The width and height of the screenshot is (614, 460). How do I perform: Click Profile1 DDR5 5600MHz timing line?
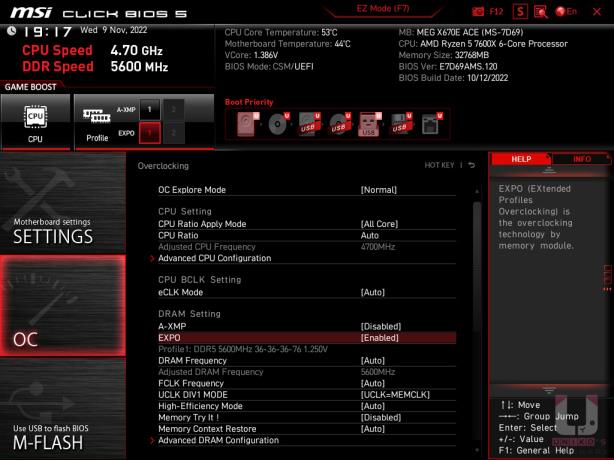coord(243,349)
